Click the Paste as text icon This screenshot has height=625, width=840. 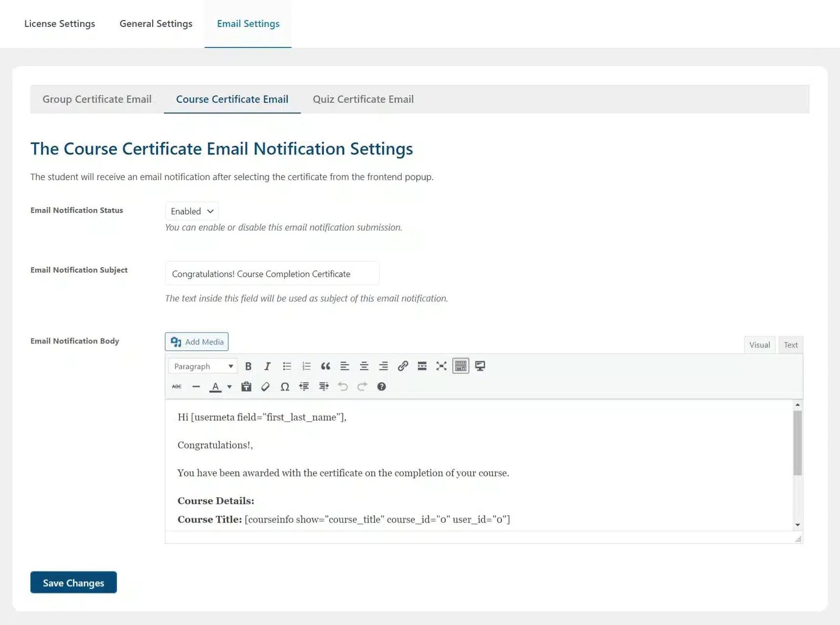click(x=246, y=387)
